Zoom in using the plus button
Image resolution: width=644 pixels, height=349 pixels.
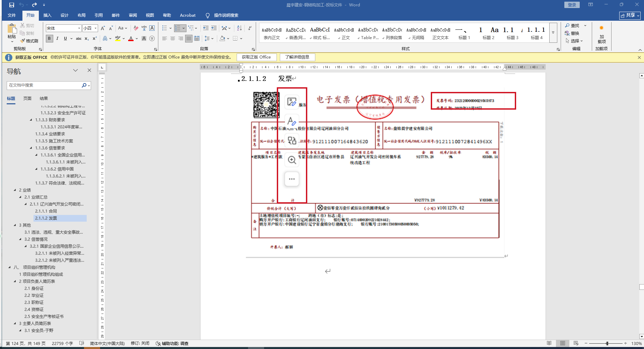coord(625,343)
